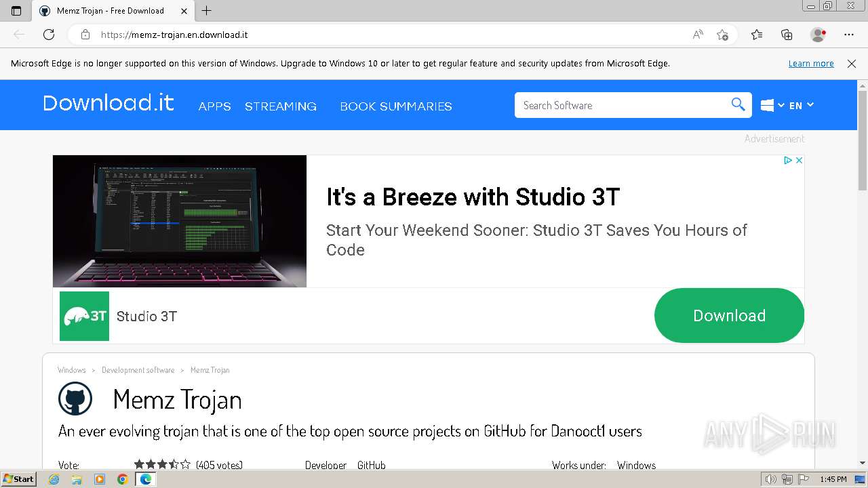Open the Favorites list
Image resolution: width=868 pixels, height=488 pixels.
pos(757,35)
